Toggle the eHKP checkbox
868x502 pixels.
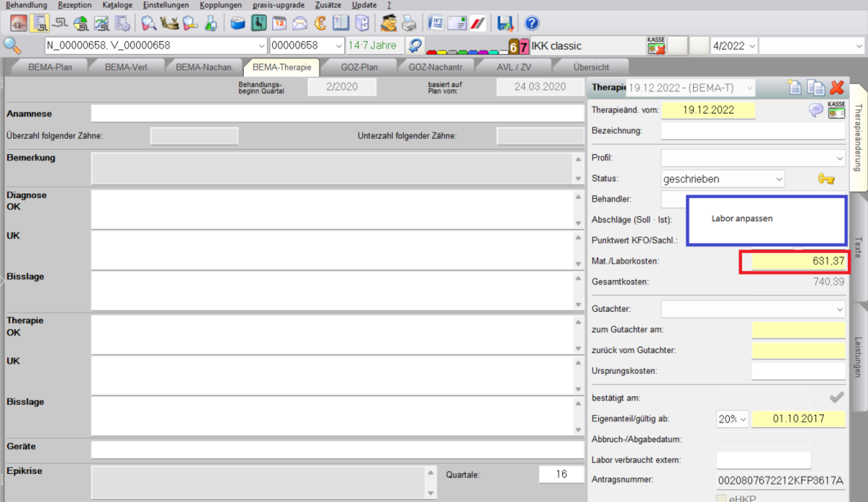(721, 498)
